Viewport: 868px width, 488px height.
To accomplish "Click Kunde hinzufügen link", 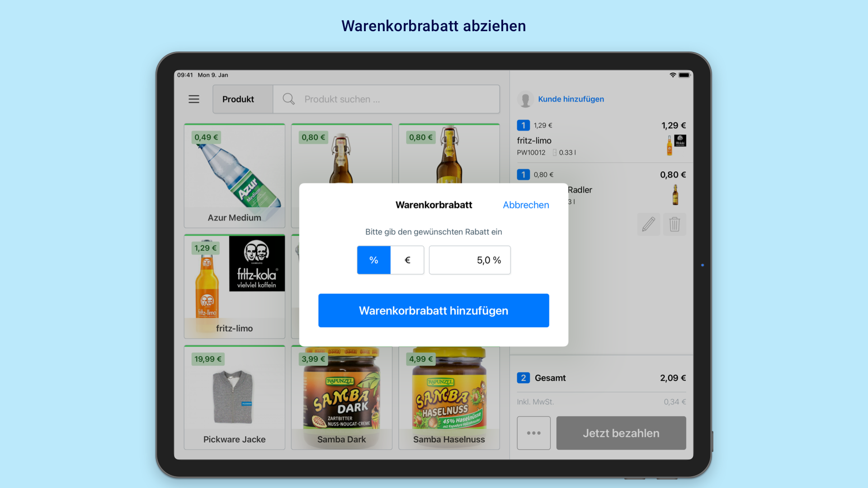I will point(571,99).
